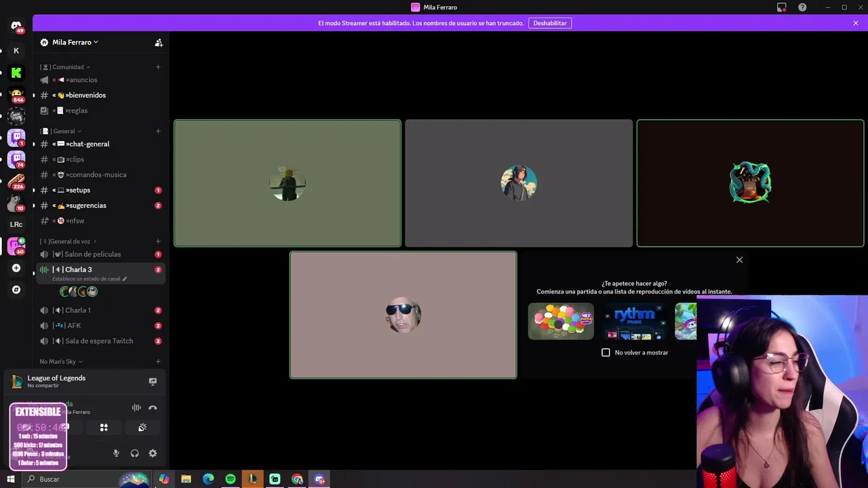Click the Add a Server plus icon
868x488 pixels.
[x=16, y=268]
